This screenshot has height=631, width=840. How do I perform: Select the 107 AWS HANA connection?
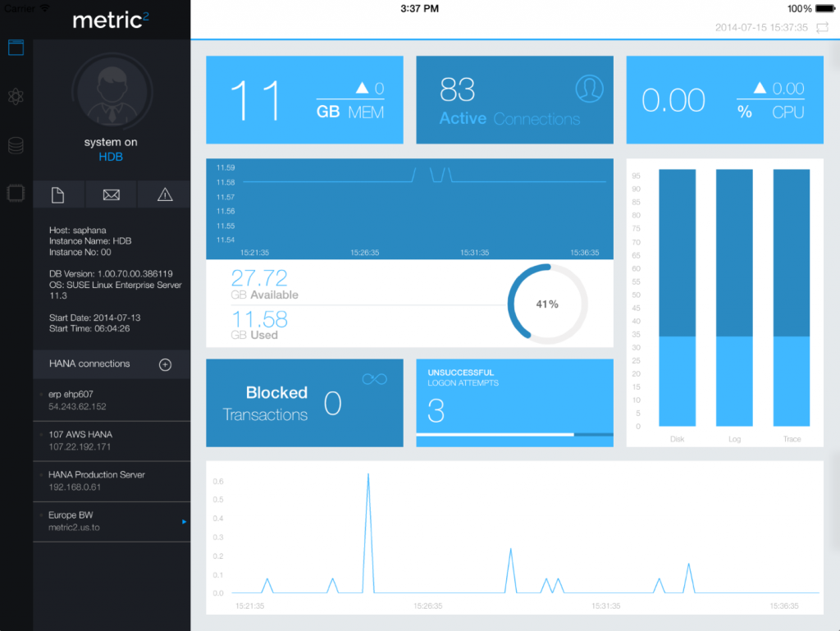(111, 441)
